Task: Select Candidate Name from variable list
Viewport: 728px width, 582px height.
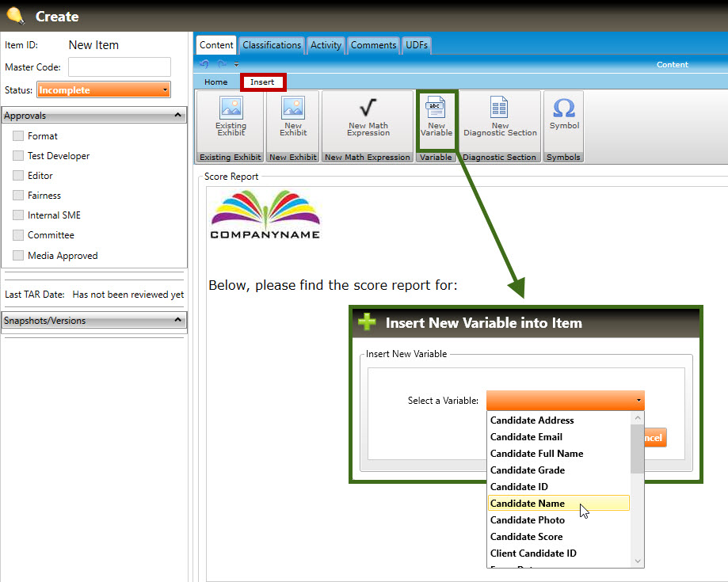Action: (528, 504)
